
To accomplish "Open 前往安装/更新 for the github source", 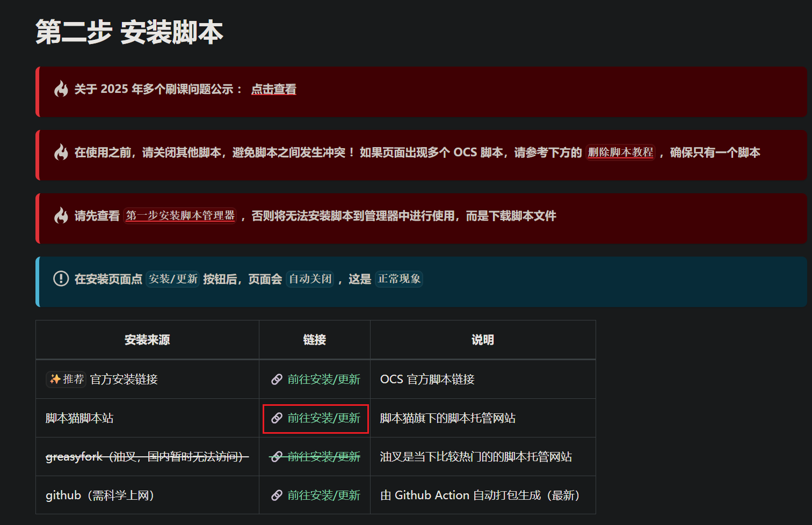I will coord(323,495).
